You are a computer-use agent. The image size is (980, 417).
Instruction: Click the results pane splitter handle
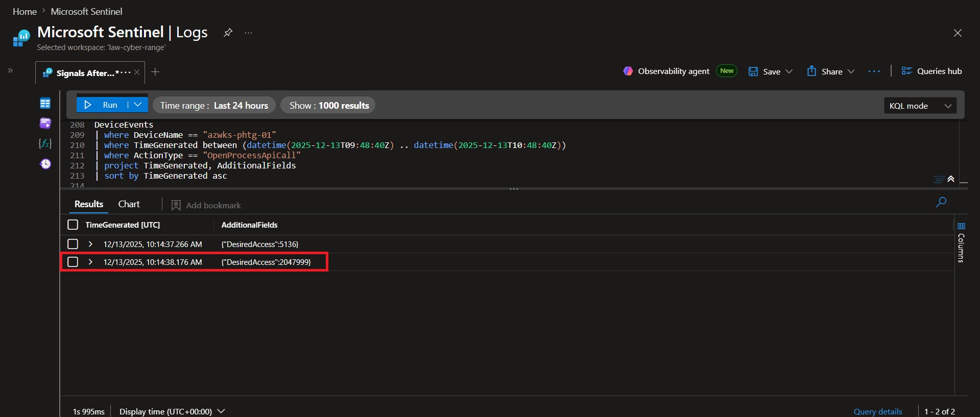pyautogui.click(x=514, y=189)
